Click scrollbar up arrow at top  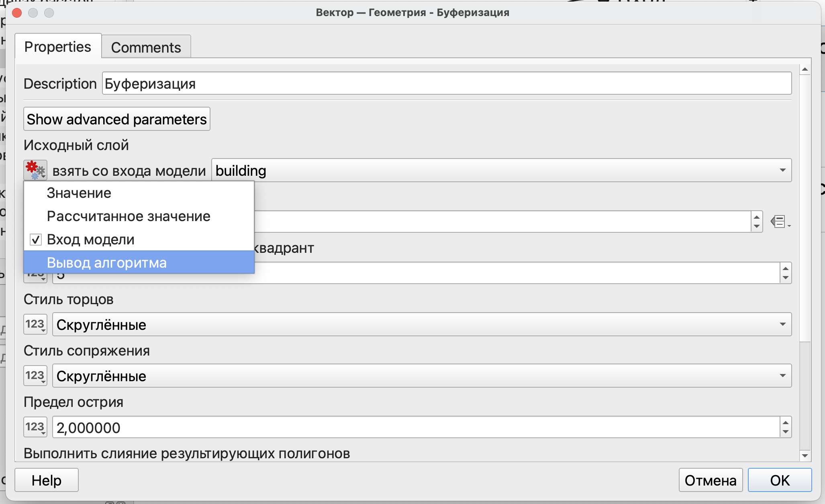tap(805, 70)
